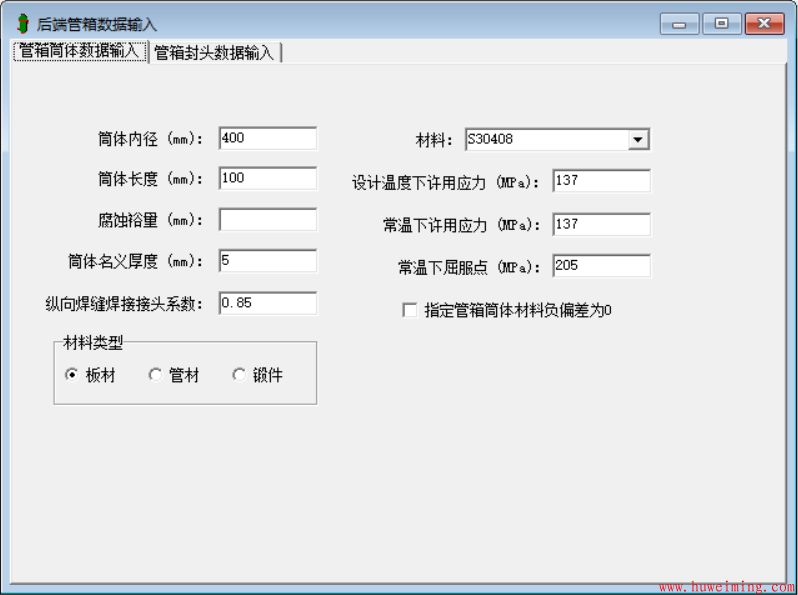Click the 常温下屈服点 field
798x595 pixels.
point(601,266)
